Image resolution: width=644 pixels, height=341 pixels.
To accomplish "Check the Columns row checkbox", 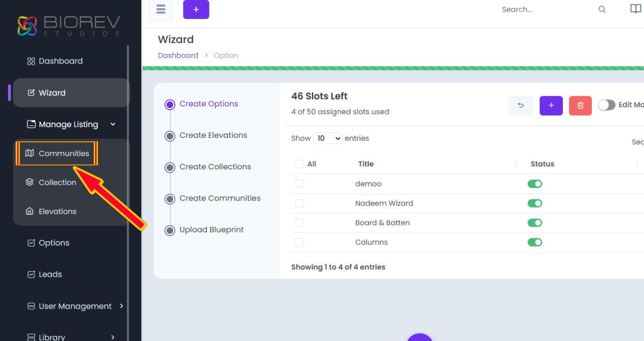I will pos(299,242).
